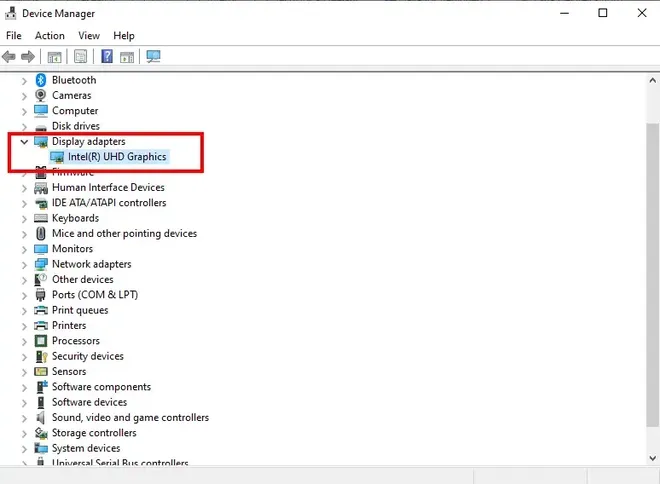The image size is (660, 484).
Task: Expand the Keyboards category chevron
Action: 24,219
